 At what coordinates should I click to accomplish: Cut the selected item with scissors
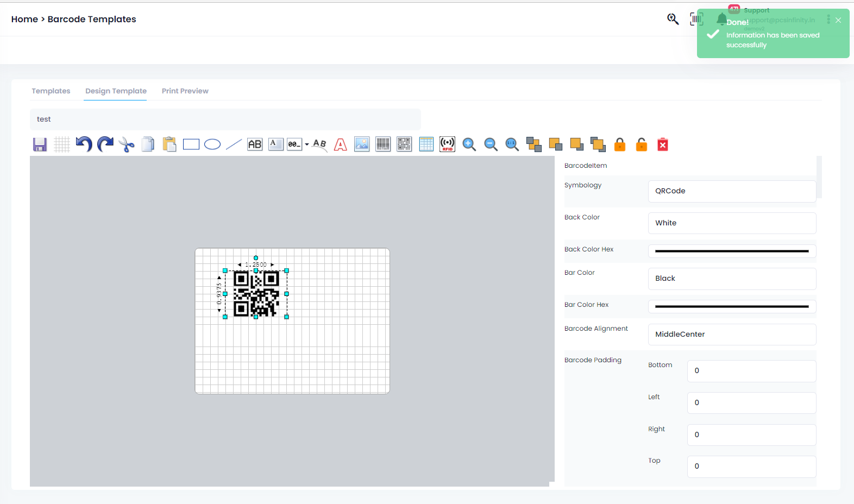(127, 144)
